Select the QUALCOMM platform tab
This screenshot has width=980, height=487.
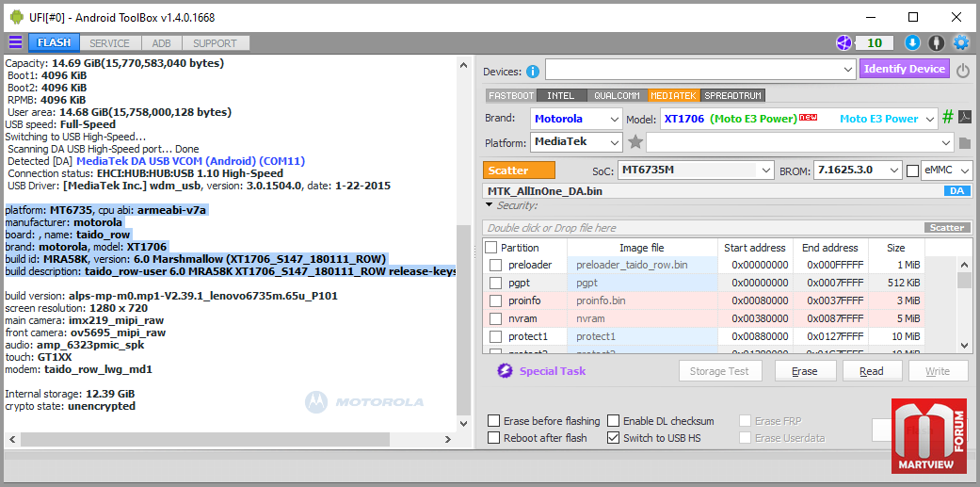[617, 96]
